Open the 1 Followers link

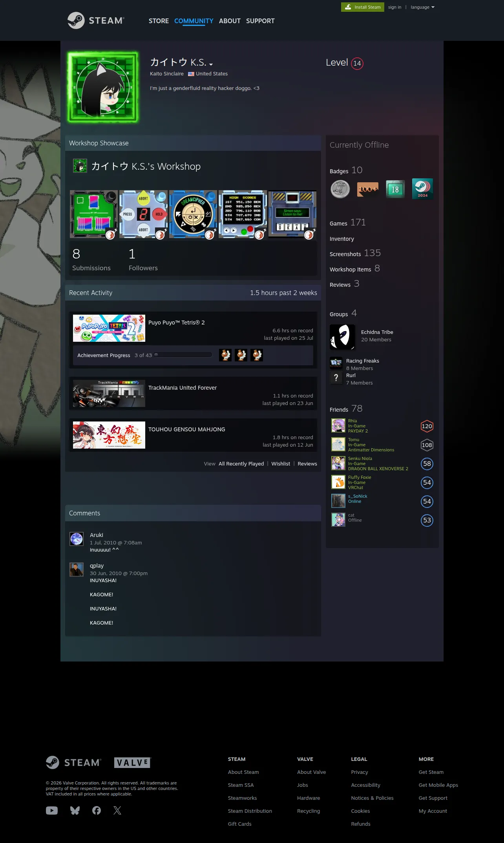[x=143, y=260]
